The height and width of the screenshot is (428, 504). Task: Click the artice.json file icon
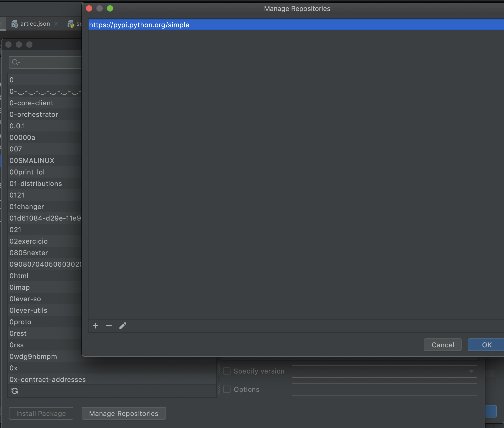[x=15, y=24]
